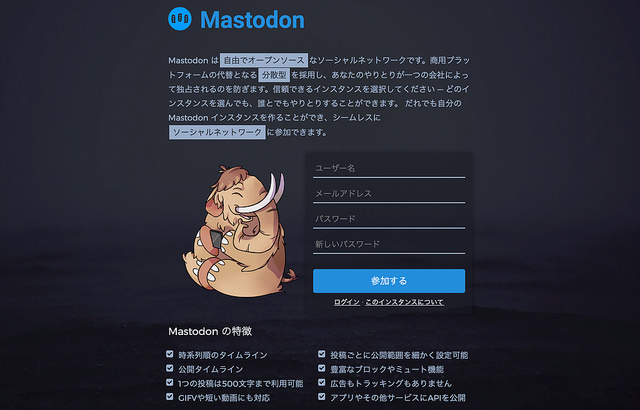The width and height of the screenshot is (640, 410).
Task: Click the blue 参加する button
Action: tap(389, 281)
